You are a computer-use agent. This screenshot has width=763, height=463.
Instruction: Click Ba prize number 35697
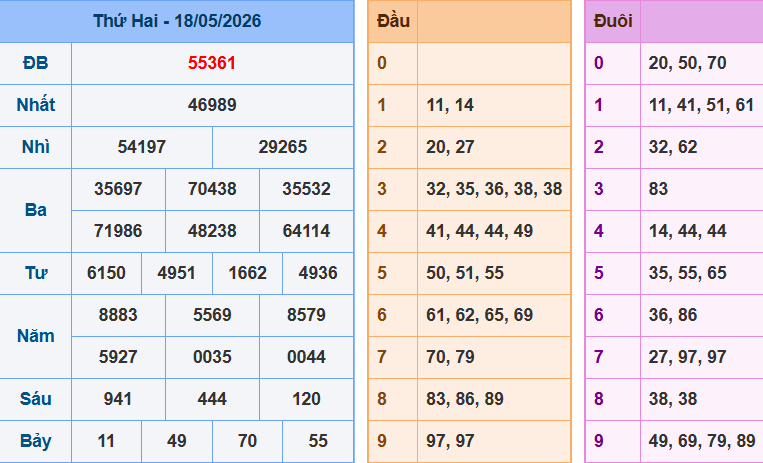coord(118,188)
